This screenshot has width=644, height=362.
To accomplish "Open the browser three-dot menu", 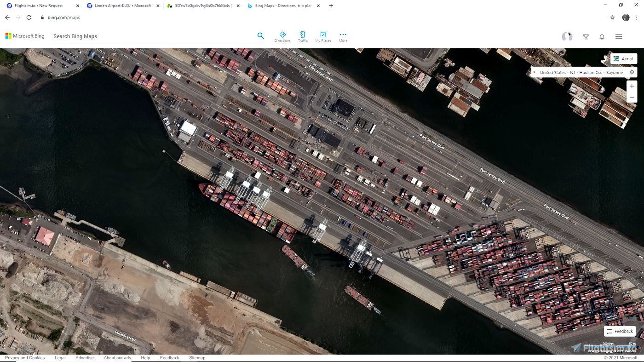I will (x=636, y=17).
